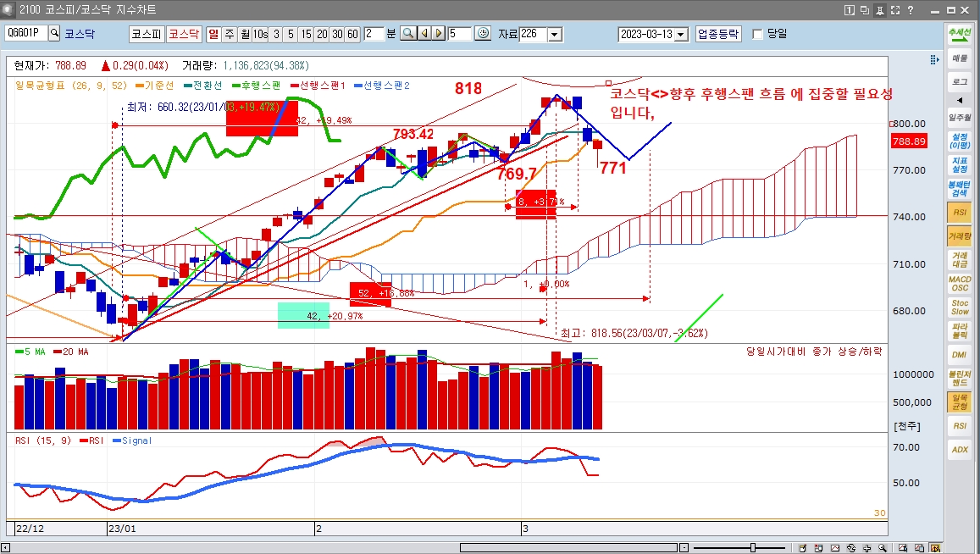Screen dimensions: 980x554
Task: Select the 3 minute period button
Action: (x=276, y=34)
